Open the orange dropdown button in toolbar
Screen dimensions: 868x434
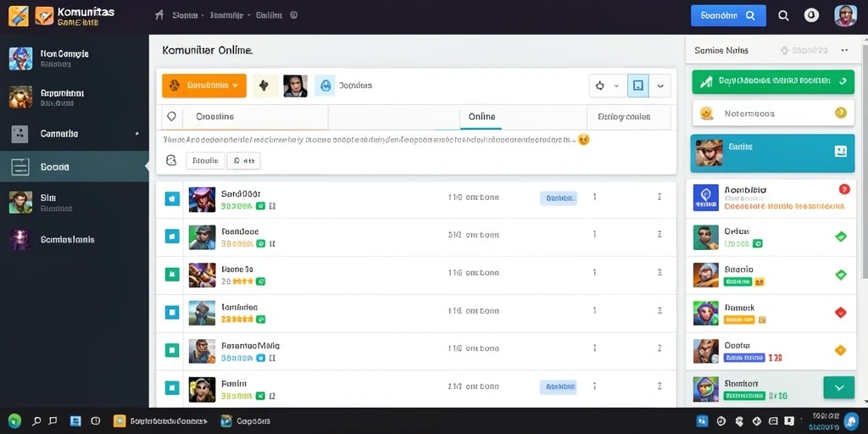[204, 86]
